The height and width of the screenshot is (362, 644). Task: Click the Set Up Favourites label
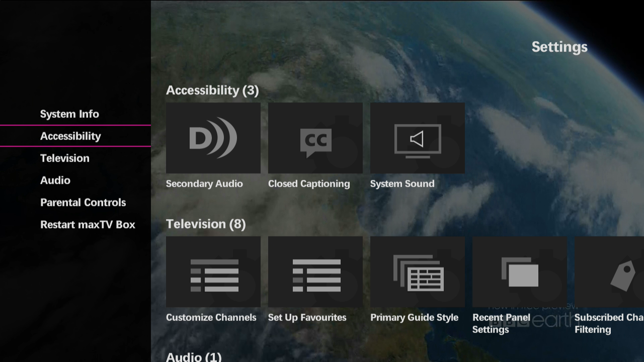(307, 318)
